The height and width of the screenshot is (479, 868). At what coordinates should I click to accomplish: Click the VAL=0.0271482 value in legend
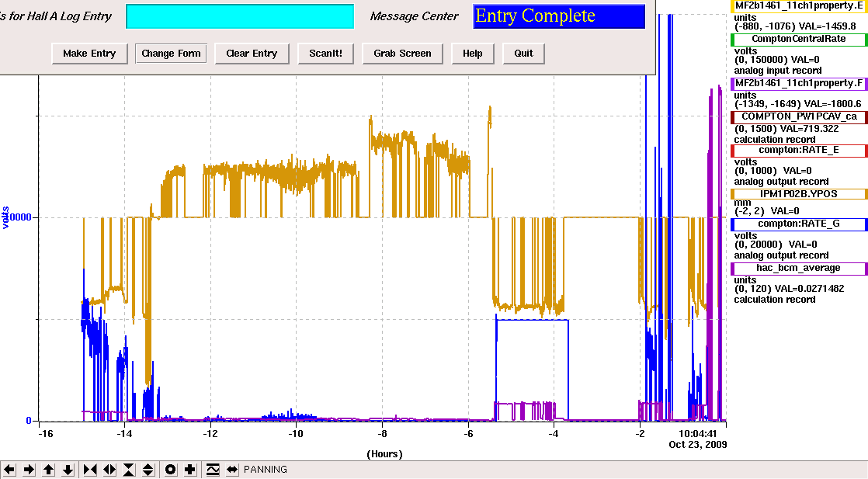tap(809, 289)
